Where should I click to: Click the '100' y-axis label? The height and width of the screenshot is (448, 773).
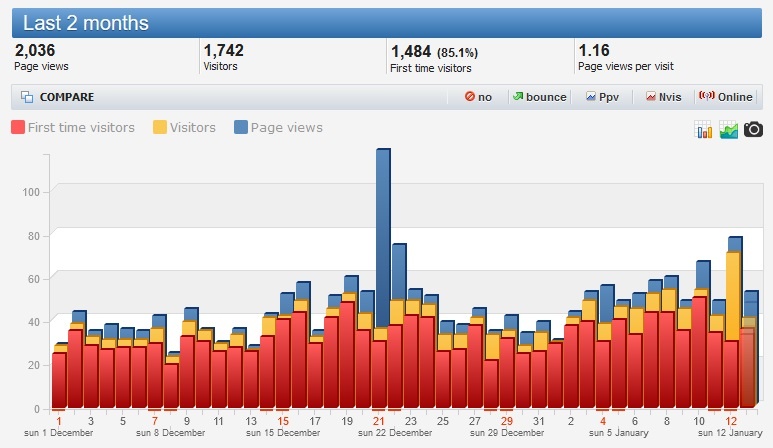click(x=31, y=192)
